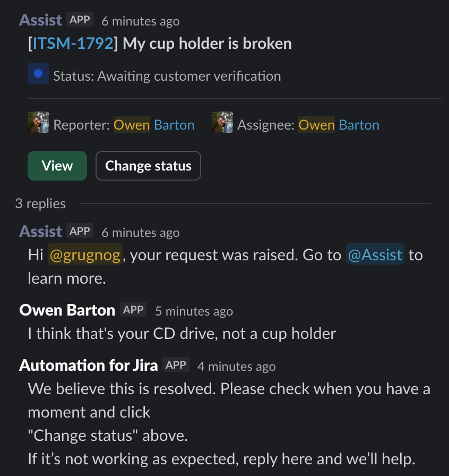Click the @grugnog mention

click(x=84, y=254)
